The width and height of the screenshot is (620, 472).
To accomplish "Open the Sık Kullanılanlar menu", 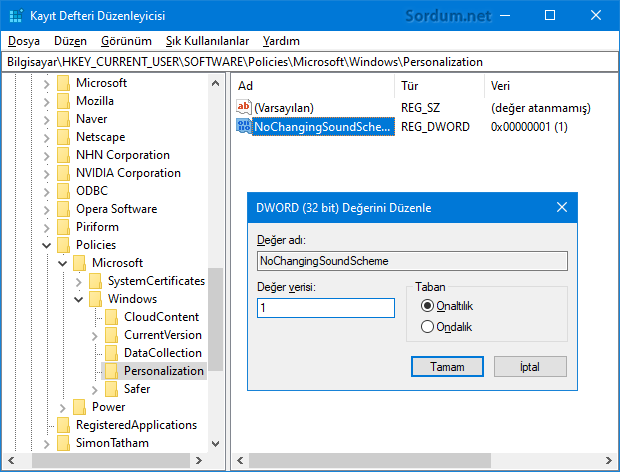I will 207,41.
